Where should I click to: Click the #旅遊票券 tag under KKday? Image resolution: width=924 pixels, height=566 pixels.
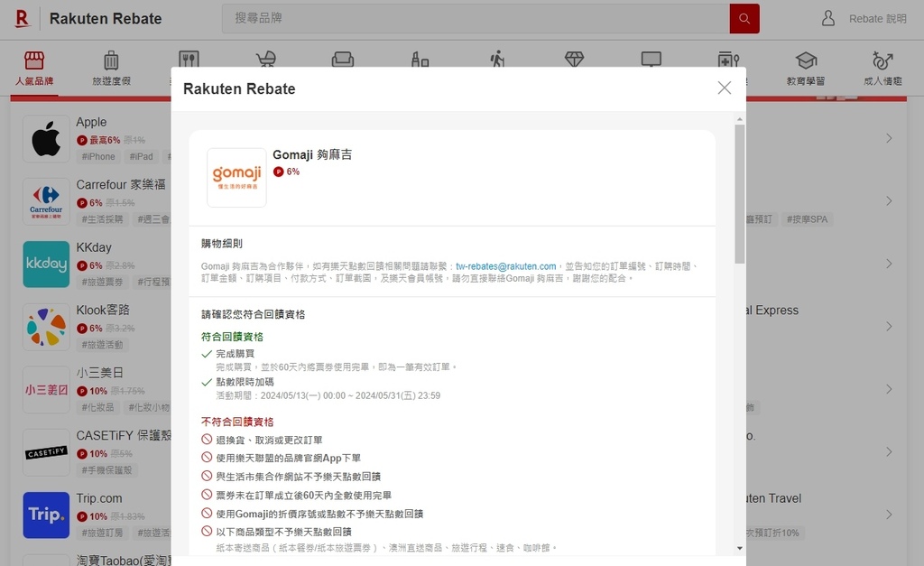coord(103,282)
